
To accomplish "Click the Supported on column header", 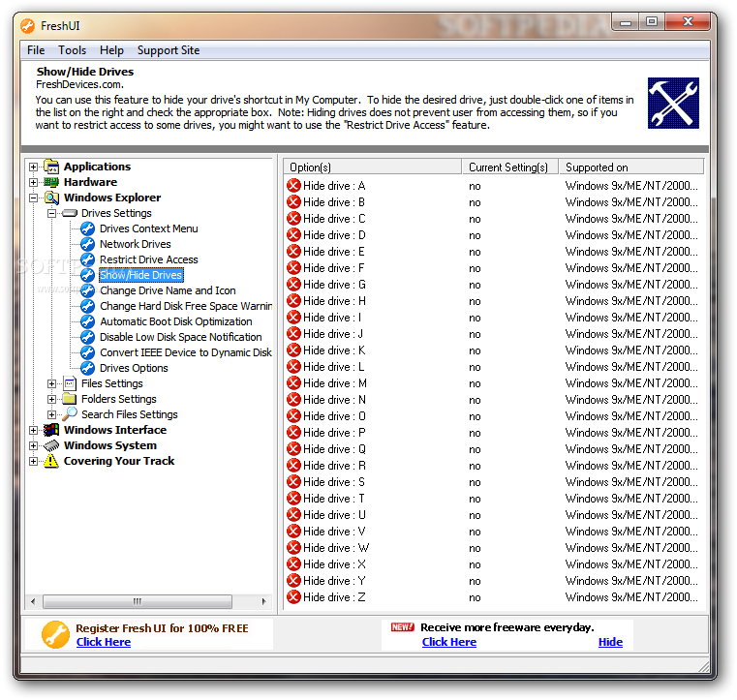I will 630,167.
